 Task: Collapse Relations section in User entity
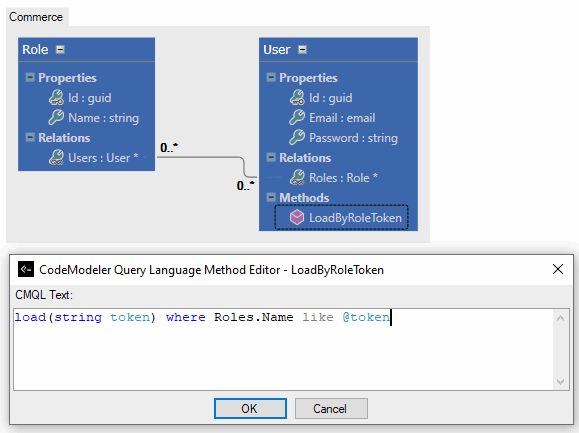(x=271, y=157)
